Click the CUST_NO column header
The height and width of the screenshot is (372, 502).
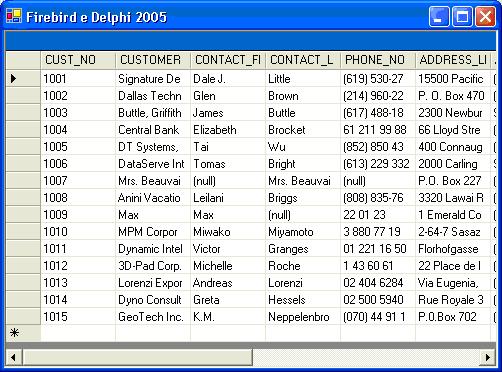(x=78, y=60)
